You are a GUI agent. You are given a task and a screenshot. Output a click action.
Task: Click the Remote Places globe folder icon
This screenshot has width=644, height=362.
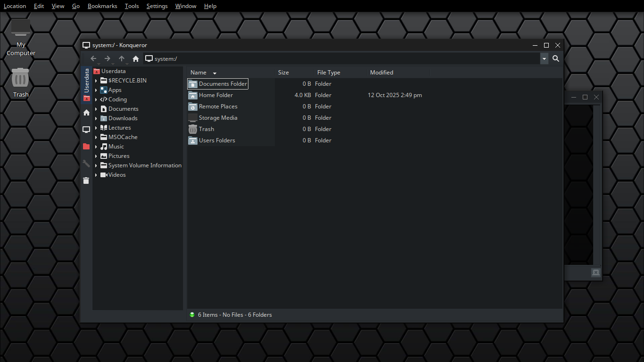[x=193, y=107]
